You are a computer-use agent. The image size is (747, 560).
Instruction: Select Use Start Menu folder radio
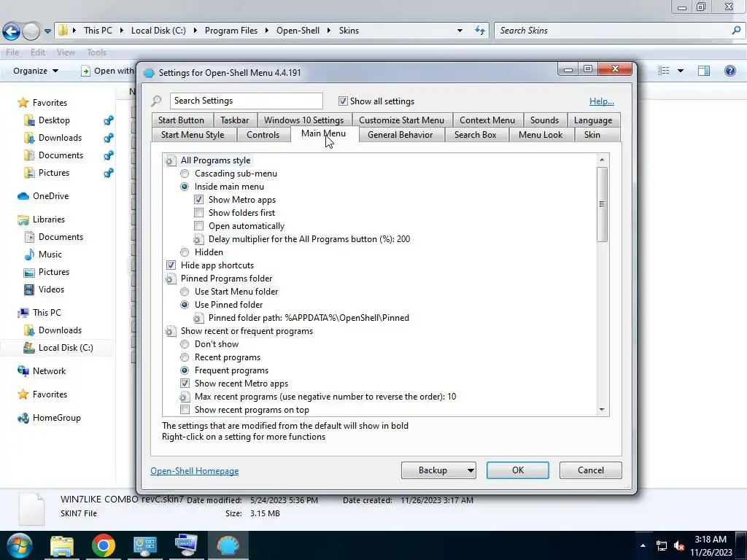pyautogui.click(x=185, y=292)
